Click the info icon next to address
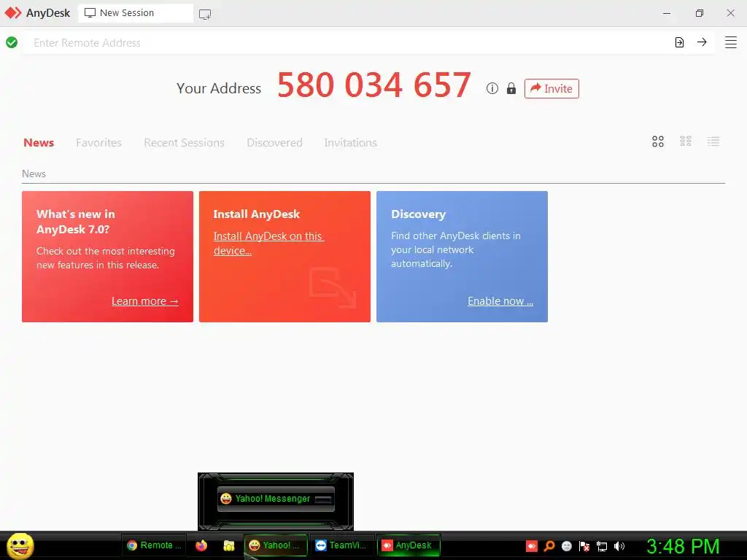 (492, 88)
